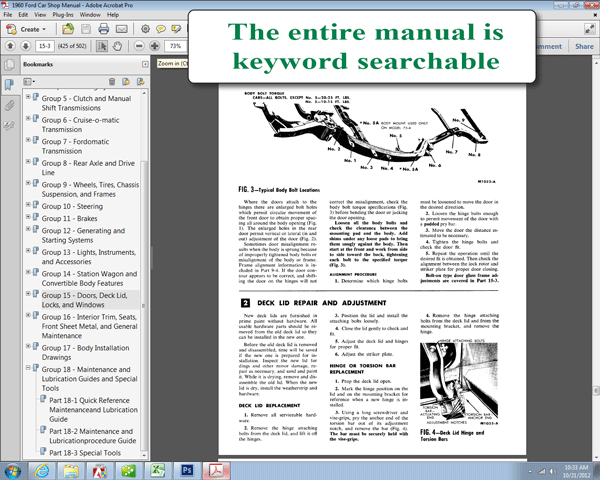600x480 pixels.
Task: Click the Windows Start button
Action: tap(12, 471)
